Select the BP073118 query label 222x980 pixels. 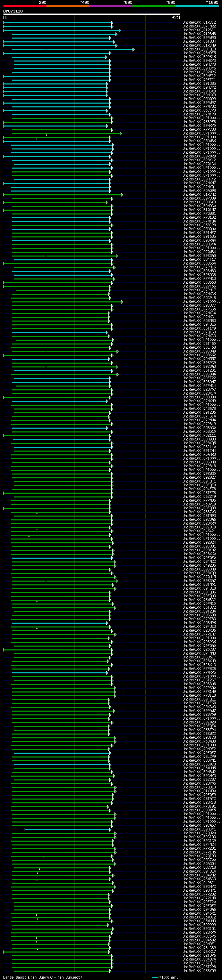click(x=13, y=11)
